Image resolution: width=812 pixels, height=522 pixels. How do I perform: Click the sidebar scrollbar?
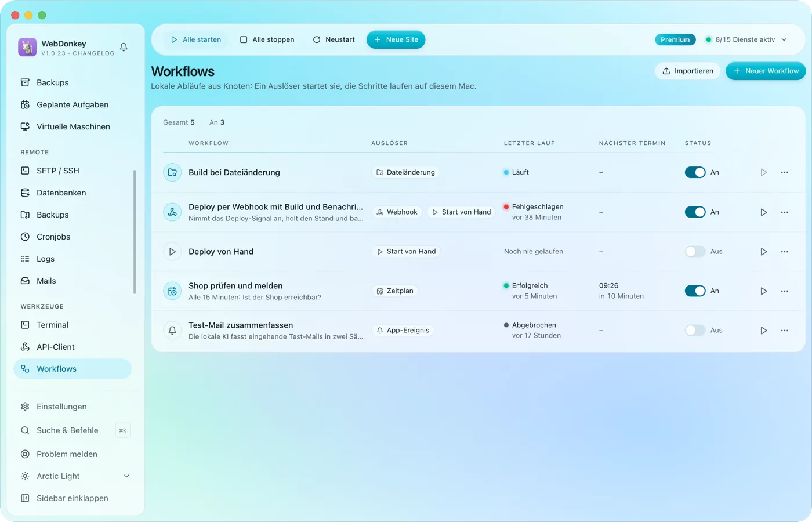[x=135, y=232]
